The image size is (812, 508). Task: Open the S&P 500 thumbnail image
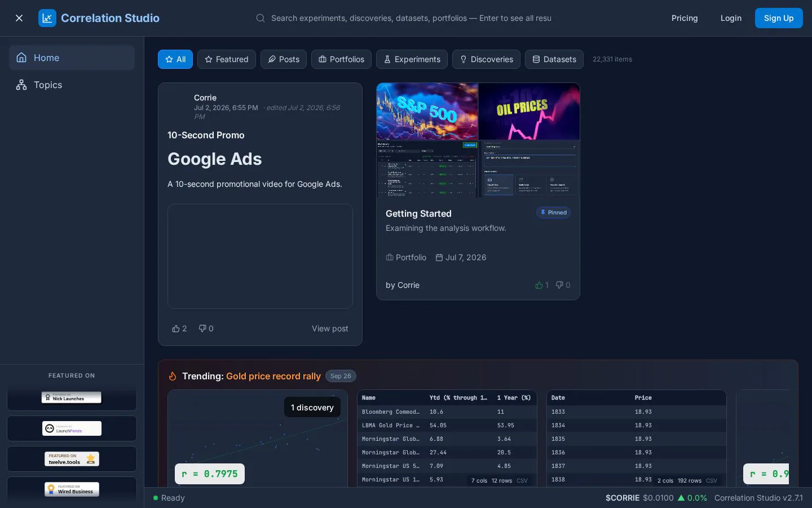click(x=427, y=111)
